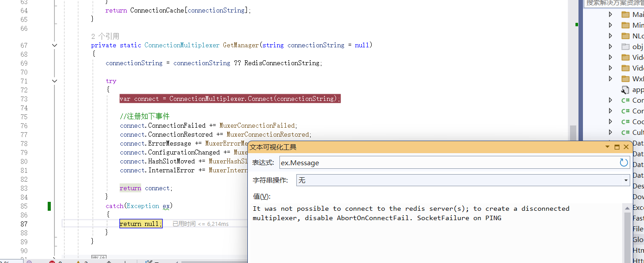Expand the "Wxl" folder node
Viewport: 644px width, 263px height.
pos(611,79)
